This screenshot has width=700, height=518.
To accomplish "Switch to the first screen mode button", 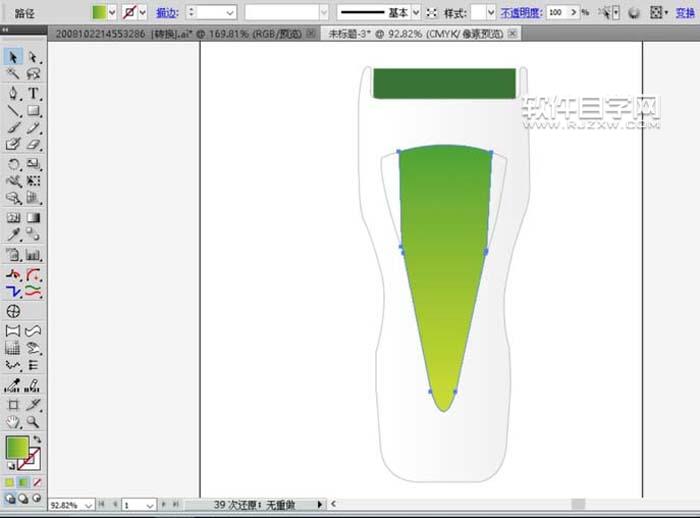I will click(x=10, y=498).
